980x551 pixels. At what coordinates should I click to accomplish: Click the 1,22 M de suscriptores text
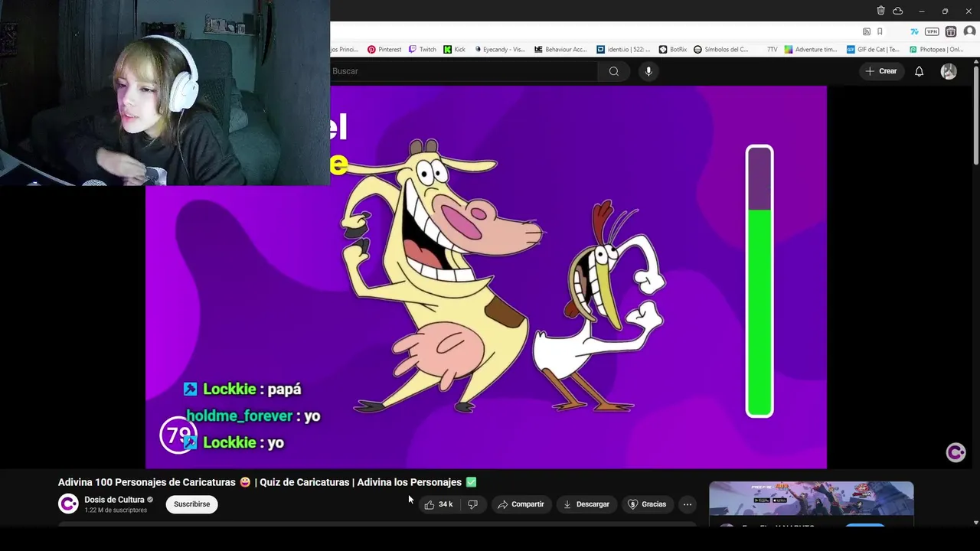pyautogui.click(x=116, y=510)
